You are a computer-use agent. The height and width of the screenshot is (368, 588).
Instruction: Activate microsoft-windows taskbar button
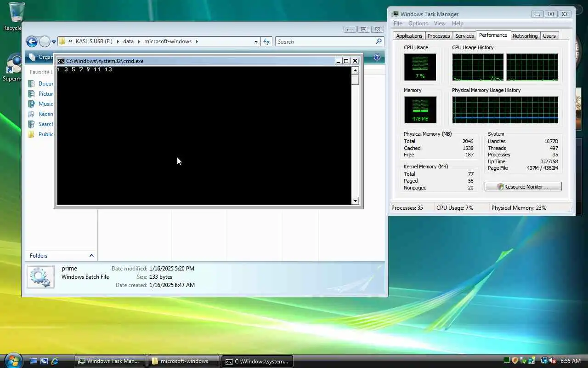(x=184, y=362)
